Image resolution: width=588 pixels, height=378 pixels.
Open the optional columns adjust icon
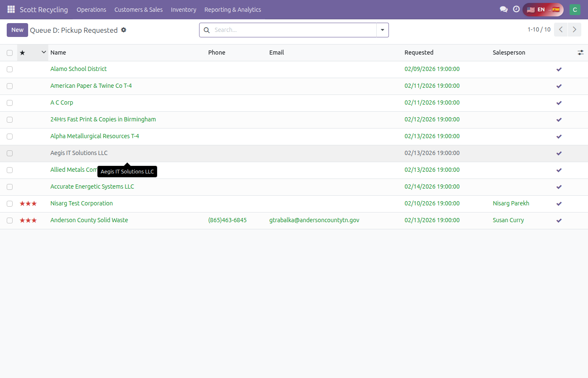580,52
